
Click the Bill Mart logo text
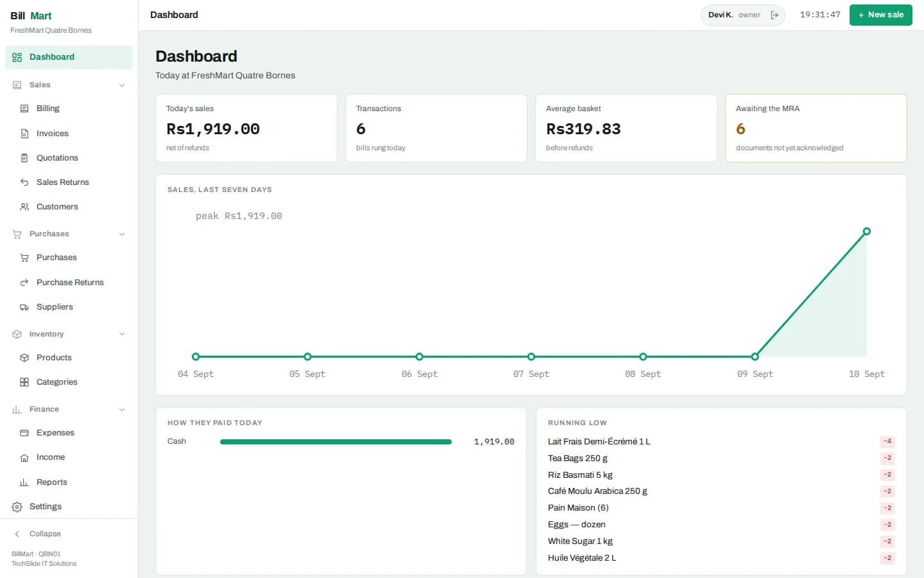(x=31, y=15)
